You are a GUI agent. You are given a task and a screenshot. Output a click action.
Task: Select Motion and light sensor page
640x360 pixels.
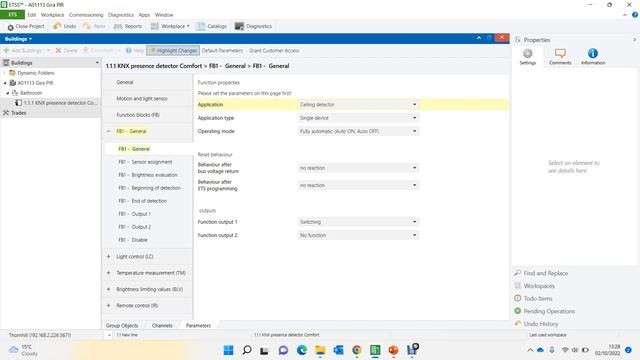142,99
